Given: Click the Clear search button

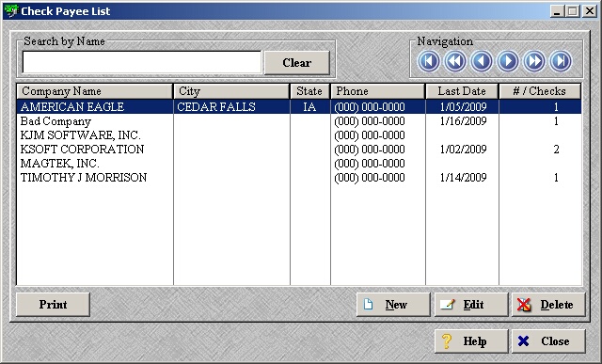Looking at the screenshot, I should [x=297, y=63].
